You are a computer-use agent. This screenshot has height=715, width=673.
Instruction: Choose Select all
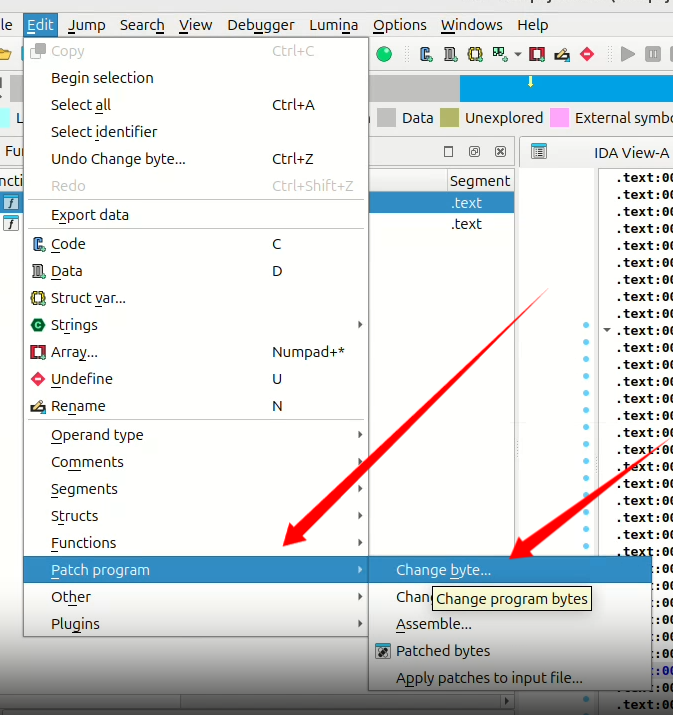(x=196, y=105)
